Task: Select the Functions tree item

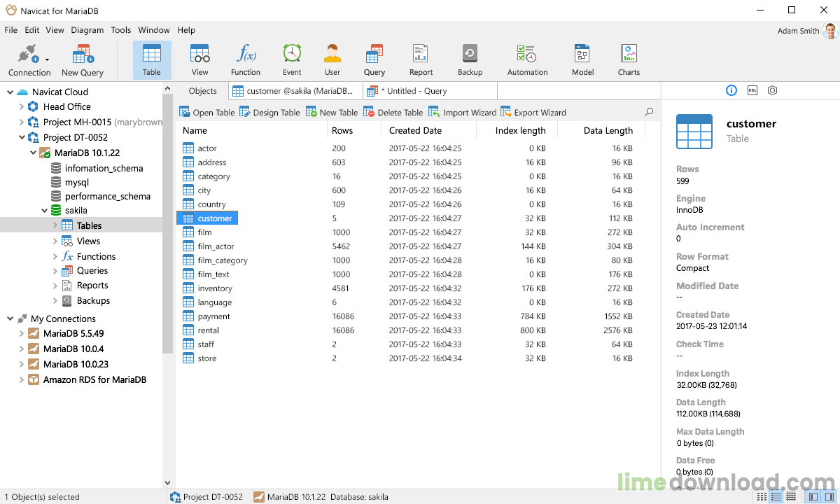Action: pos(96,256)
